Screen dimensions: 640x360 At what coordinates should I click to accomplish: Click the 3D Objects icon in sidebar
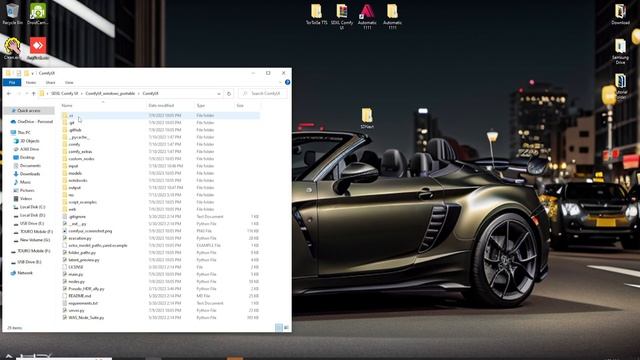click(x=16, y=141)
